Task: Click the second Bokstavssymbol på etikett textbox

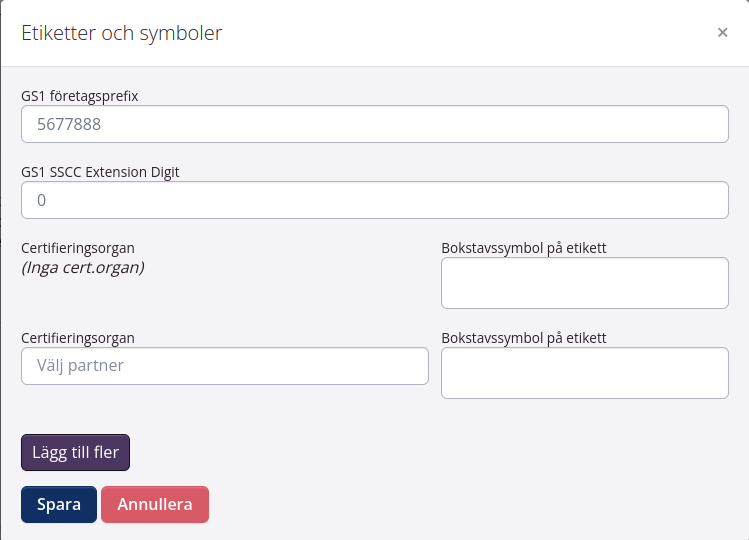Action: tap(584, 373)
